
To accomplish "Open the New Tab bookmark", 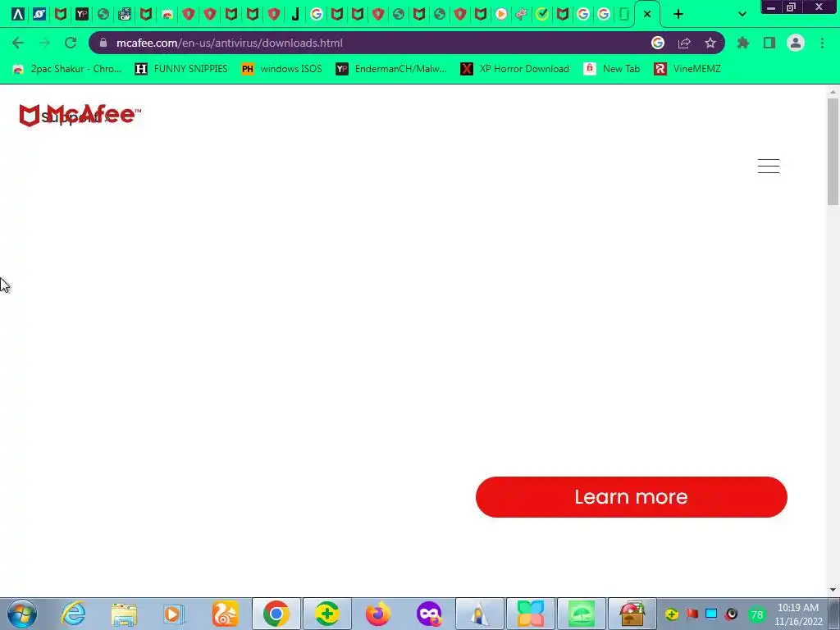I will pos(612,69).
